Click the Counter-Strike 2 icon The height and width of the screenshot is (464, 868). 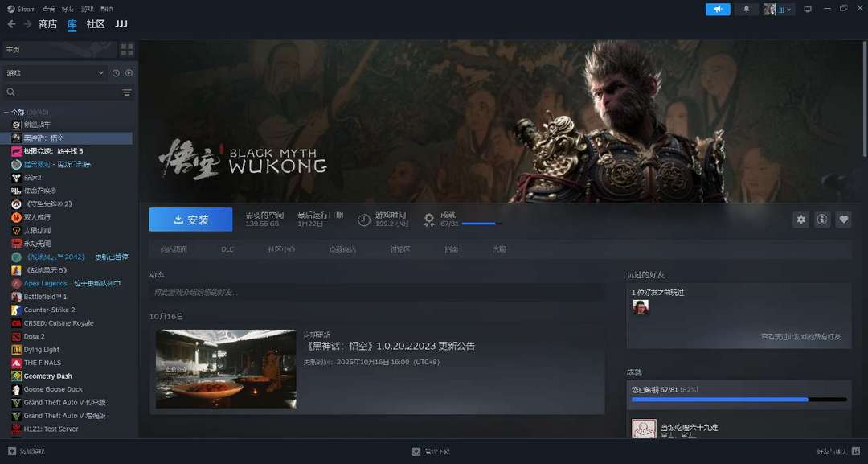point(16,310)
